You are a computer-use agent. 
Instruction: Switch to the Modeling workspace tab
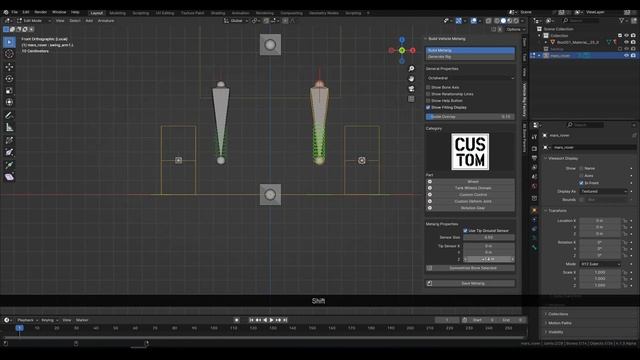(x=118, y=13)
